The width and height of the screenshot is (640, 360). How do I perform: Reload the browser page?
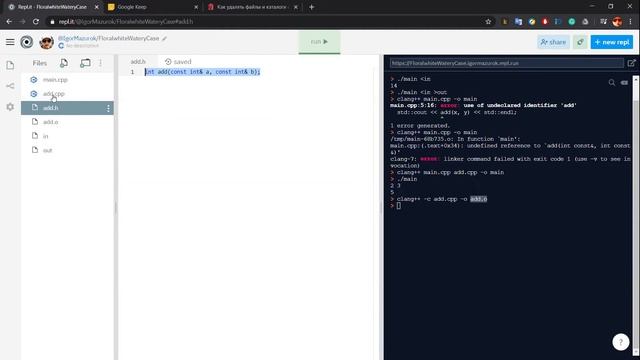[x=36, y=22]
